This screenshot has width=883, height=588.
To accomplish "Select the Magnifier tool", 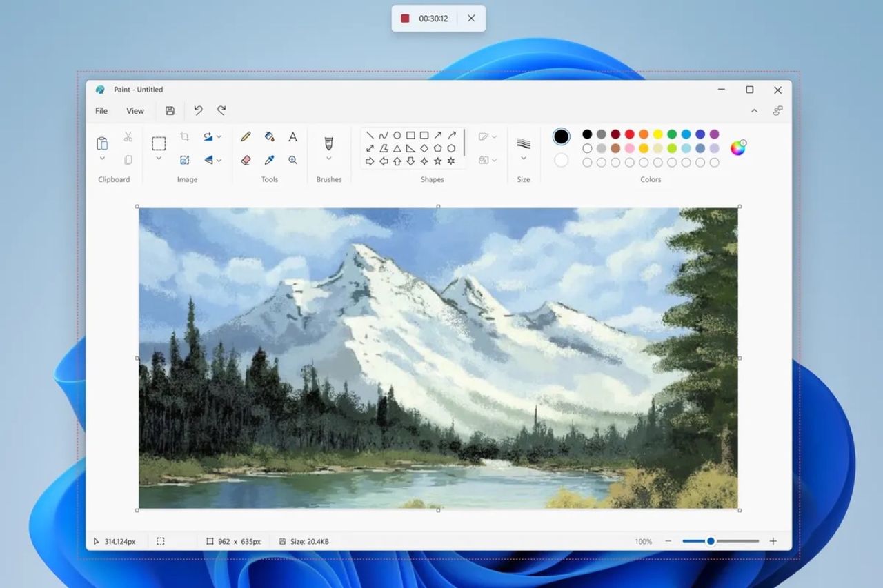I will tap(293, 160).
